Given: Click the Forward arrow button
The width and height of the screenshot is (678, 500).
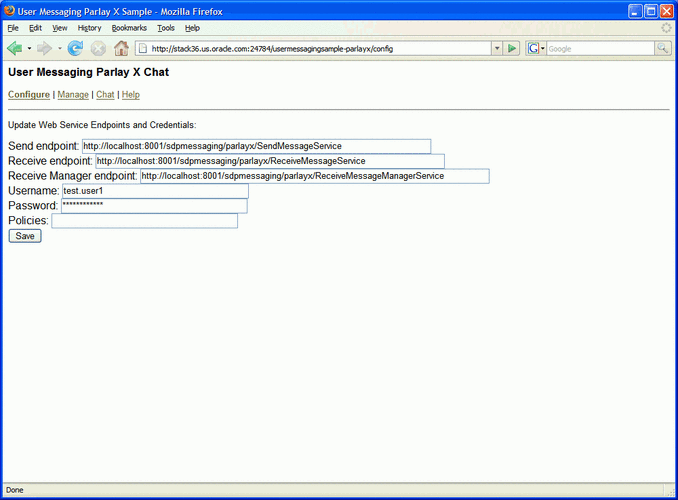Looking at the screenshot, I should point(44,48).
